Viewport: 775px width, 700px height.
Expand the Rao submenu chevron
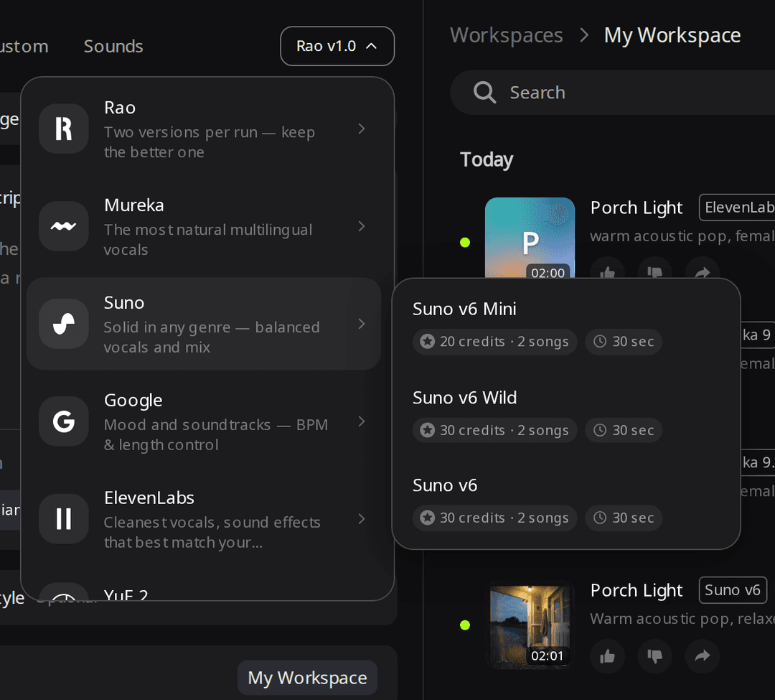tap(362, 129)
